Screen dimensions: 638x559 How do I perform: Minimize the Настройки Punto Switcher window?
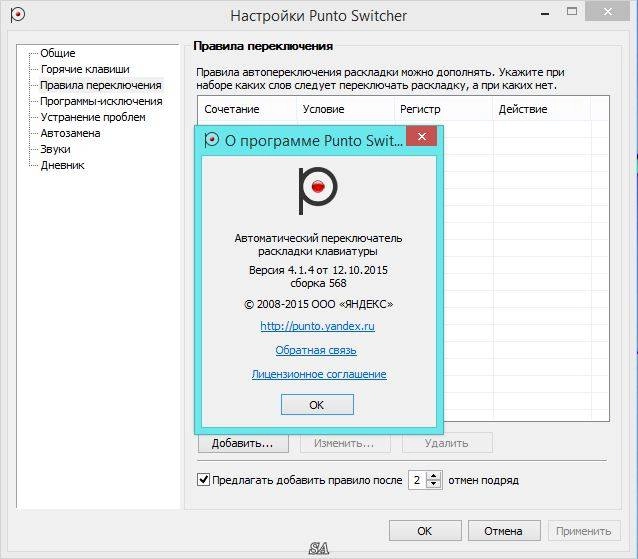click(x=545, y=13)
